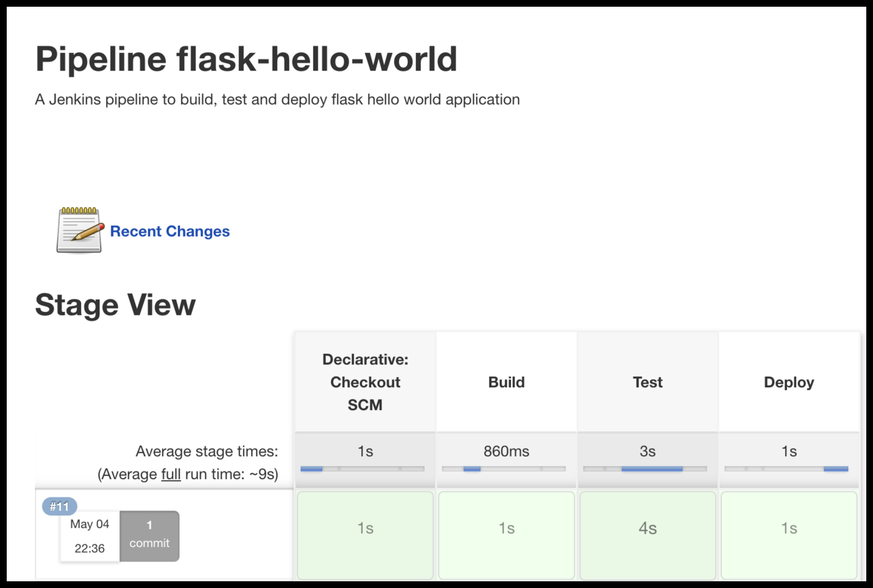Open the Deploy stage 1s cell for build #11
873x588 pixels.
click(x=789, y=535)
